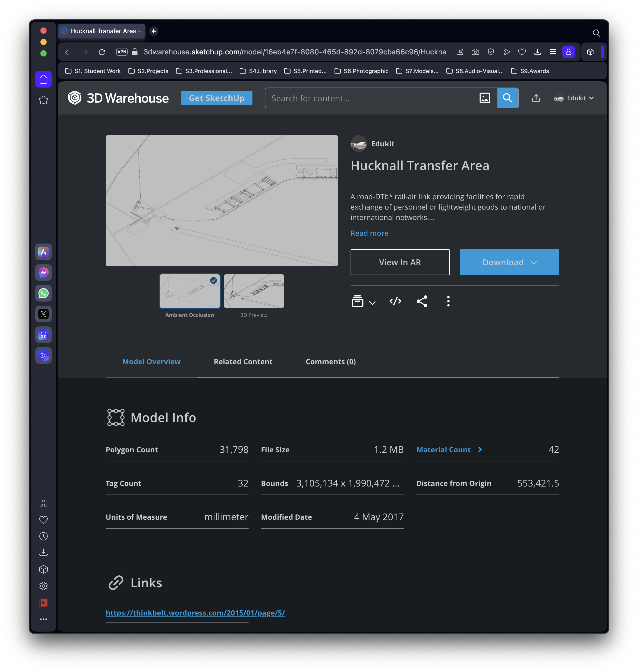Expand the collection chevron dropdown
Image resolution: width=638 pixels, height=672 pixels.
pos(372,303)
